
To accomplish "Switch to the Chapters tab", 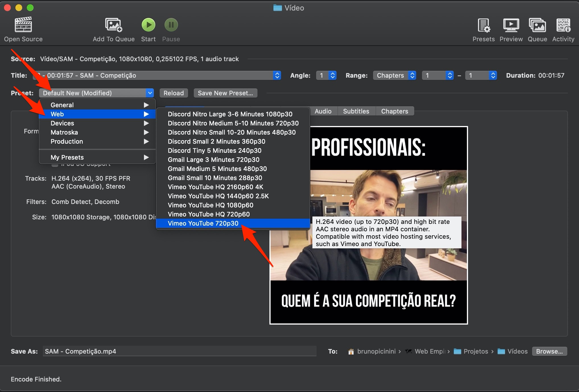I will click(x=394, y=111).
